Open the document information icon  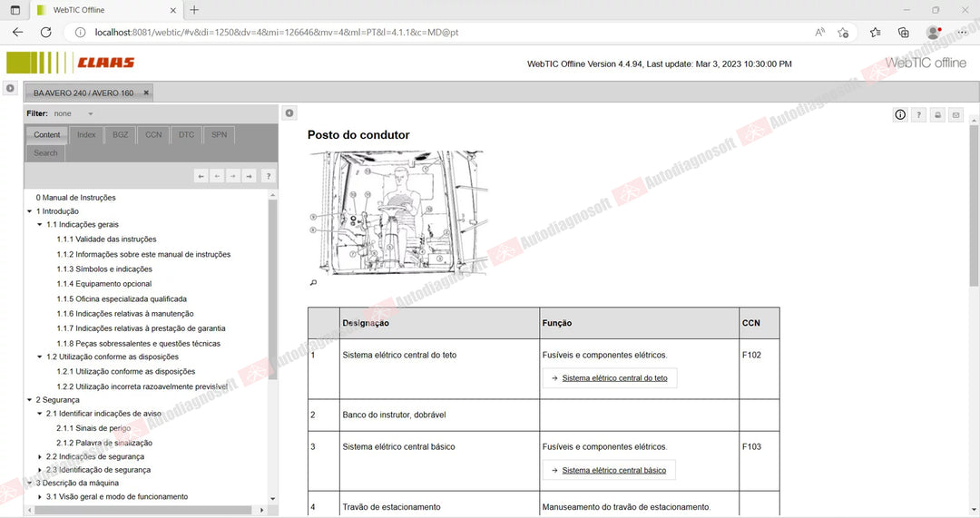900,114
